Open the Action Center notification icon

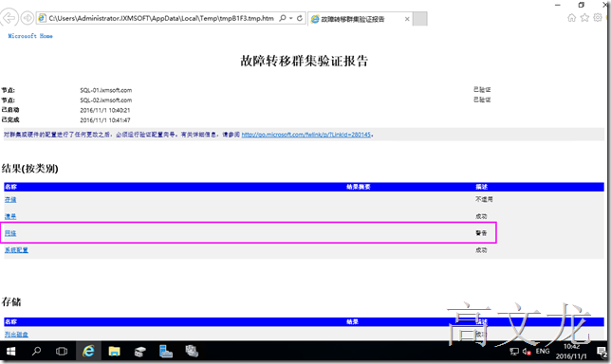click(602, 352)
